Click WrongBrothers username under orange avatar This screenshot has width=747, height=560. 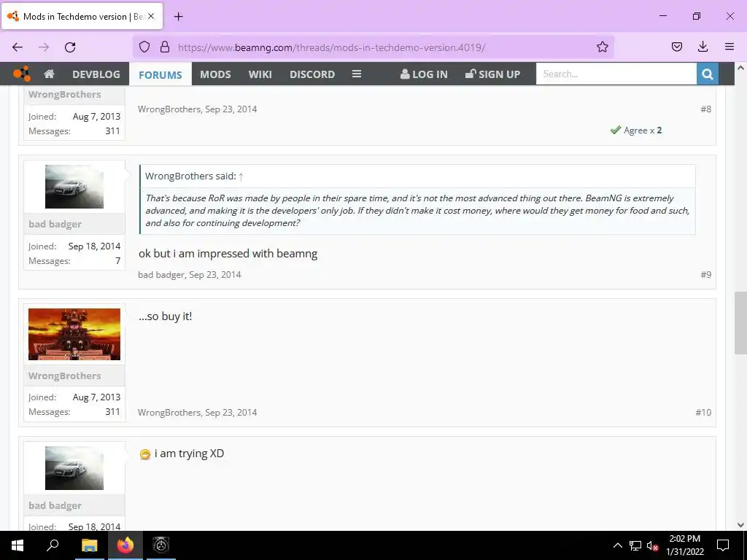click(x=64, y=376)
